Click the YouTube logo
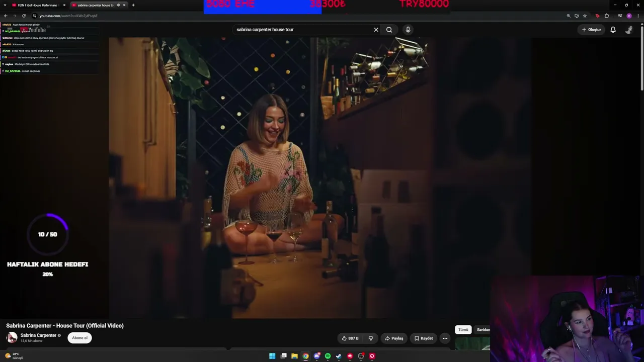 click(x=33, y=30)
